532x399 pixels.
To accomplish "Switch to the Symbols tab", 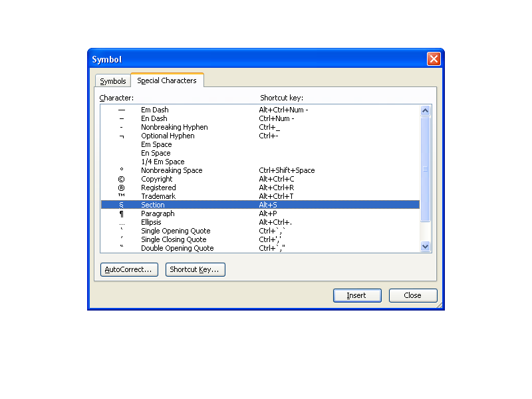I will [x=112, y=80].
